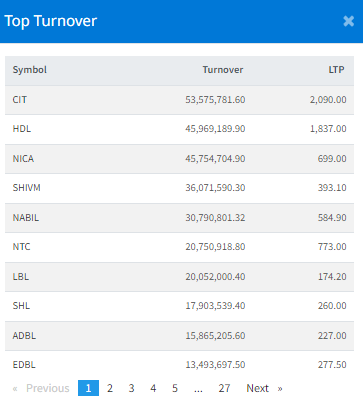Select the CIT symbol row

[x=179, y=100]
